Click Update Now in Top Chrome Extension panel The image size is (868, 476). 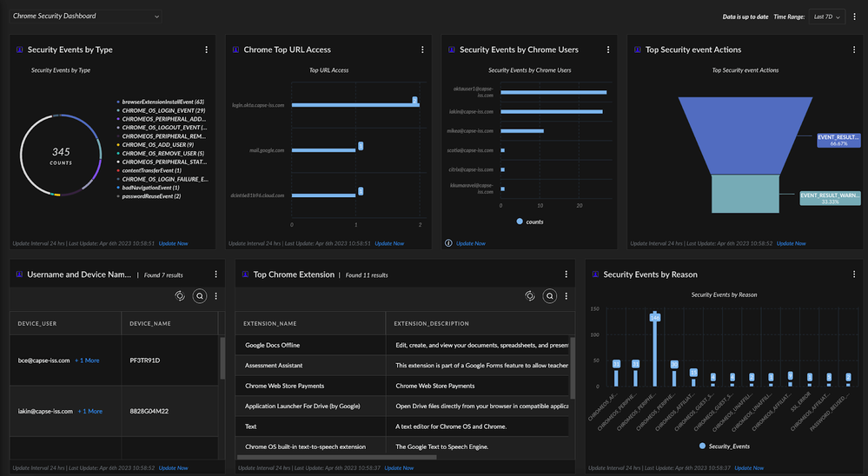399,468
